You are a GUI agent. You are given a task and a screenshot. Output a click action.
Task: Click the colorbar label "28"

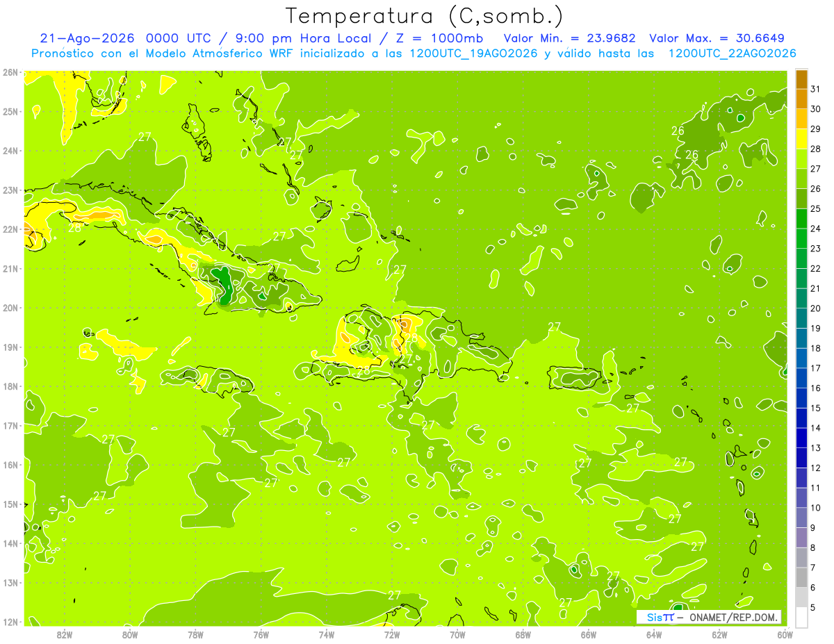tap(815, 149)
